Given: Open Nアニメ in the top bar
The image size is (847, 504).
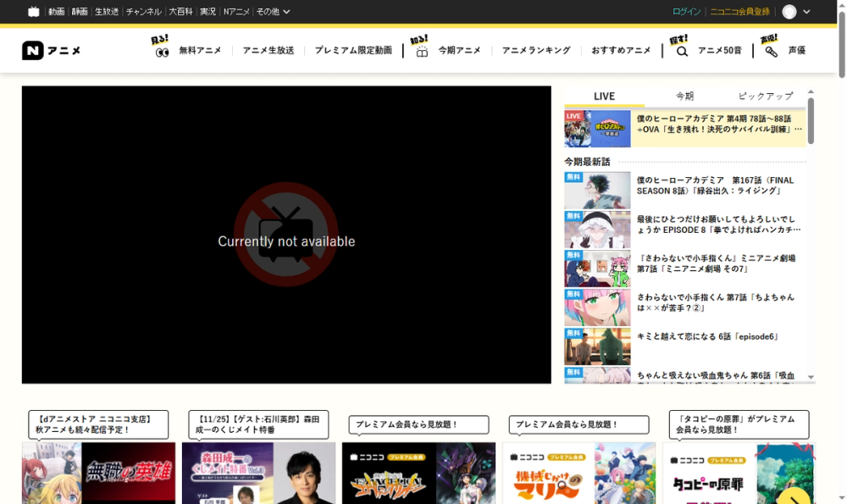Looking at the screenshot, I should tap(236, 11).
